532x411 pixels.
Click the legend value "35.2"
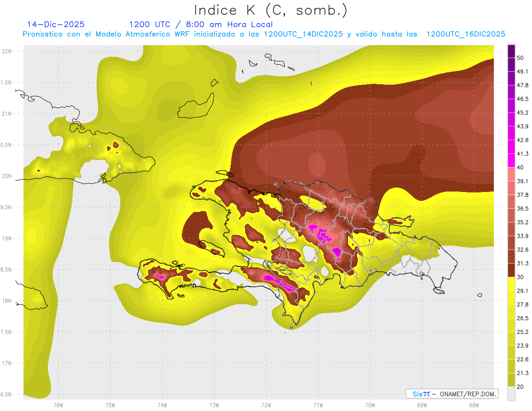pos(523,222)
